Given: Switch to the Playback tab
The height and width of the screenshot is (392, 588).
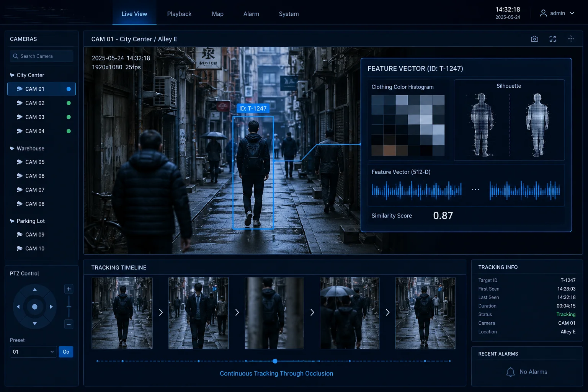Looking at the screenshot, I should (179, 14).
